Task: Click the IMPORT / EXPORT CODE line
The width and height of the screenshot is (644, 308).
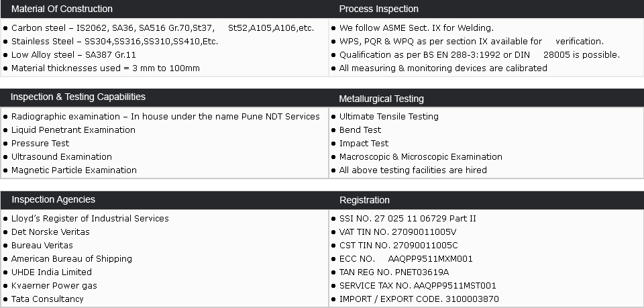Action: (419, 299)
